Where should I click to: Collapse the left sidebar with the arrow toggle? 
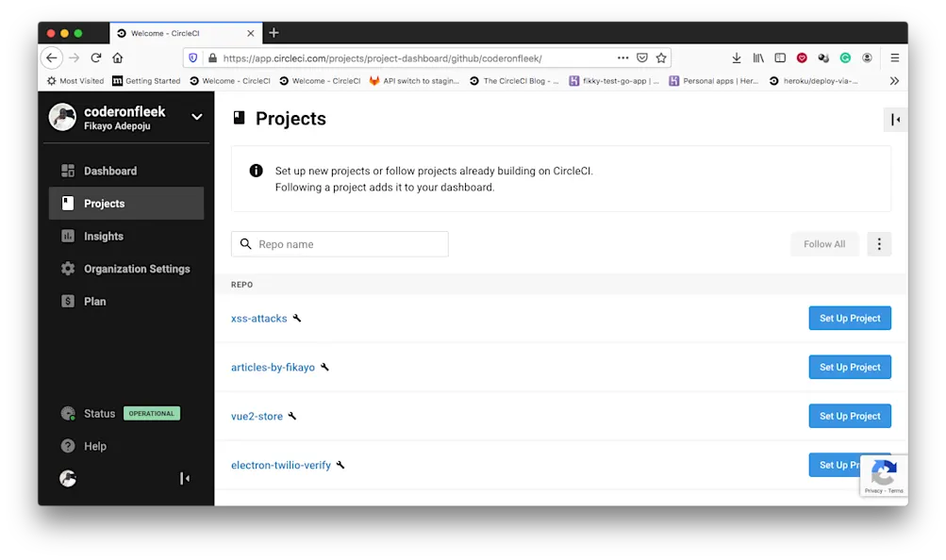click(185, 478)
